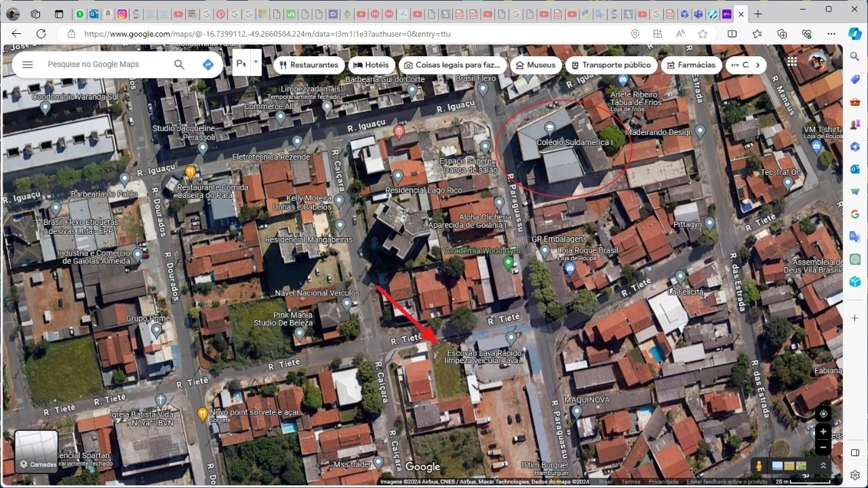Click the show-your-location target icon
Image resolution: width=868 pixels, height=488 pixels.
pos(823,413)
